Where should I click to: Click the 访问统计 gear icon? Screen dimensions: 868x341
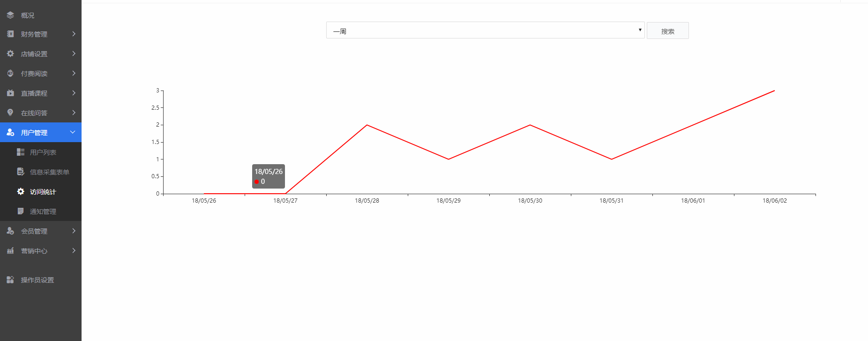click(x=21, y=191)
